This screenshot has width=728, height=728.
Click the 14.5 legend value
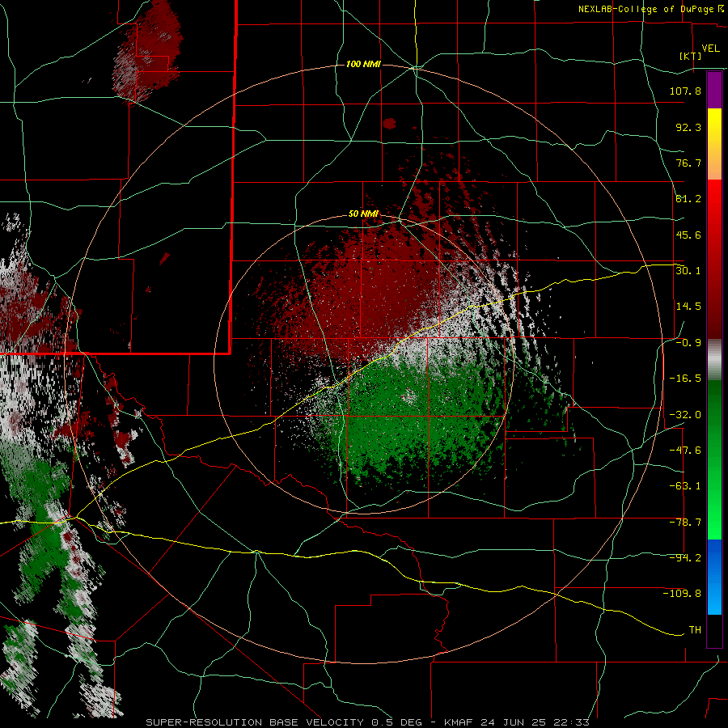[688, 307]
